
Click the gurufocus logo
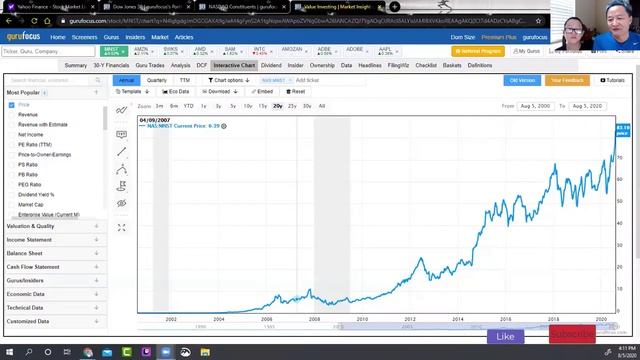click(x=23, y=36)
